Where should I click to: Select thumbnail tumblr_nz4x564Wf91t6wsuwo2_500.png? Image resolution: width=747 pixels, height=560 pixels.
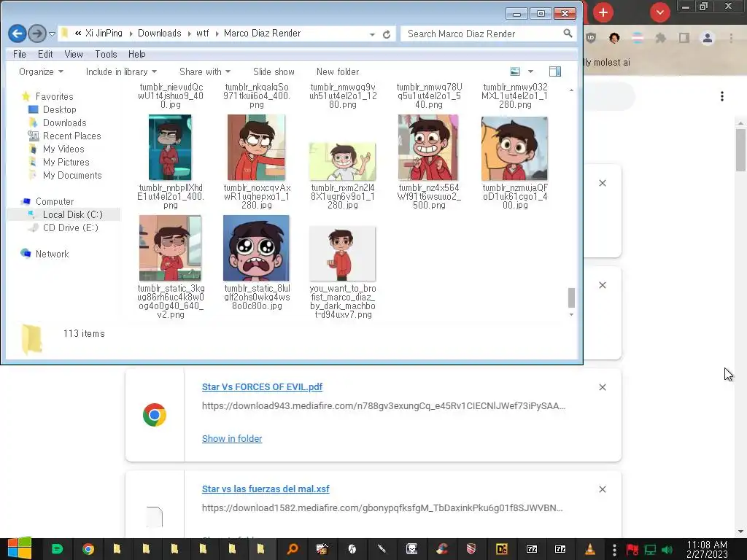pos(428,147)
